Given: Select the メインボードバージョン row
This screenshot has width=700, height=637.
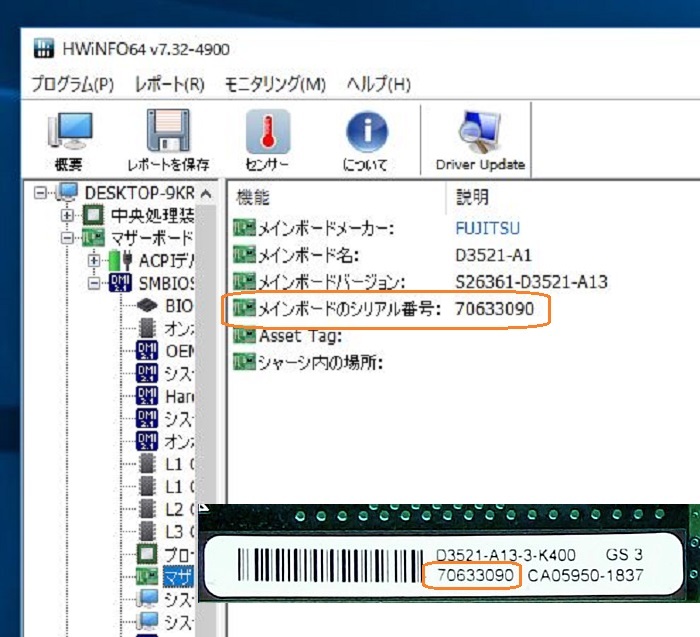Looking at the screenshot, I should (421, 282).
